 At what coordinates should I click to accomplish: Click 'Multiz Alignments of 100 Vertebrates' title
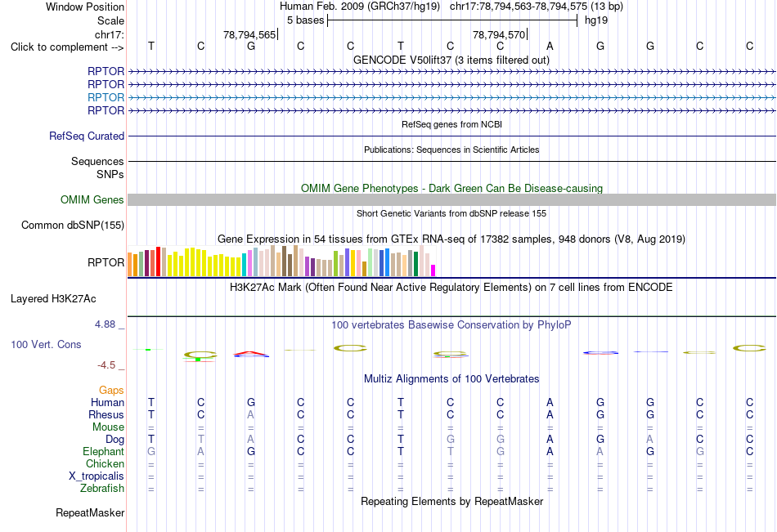coord(451,379)
